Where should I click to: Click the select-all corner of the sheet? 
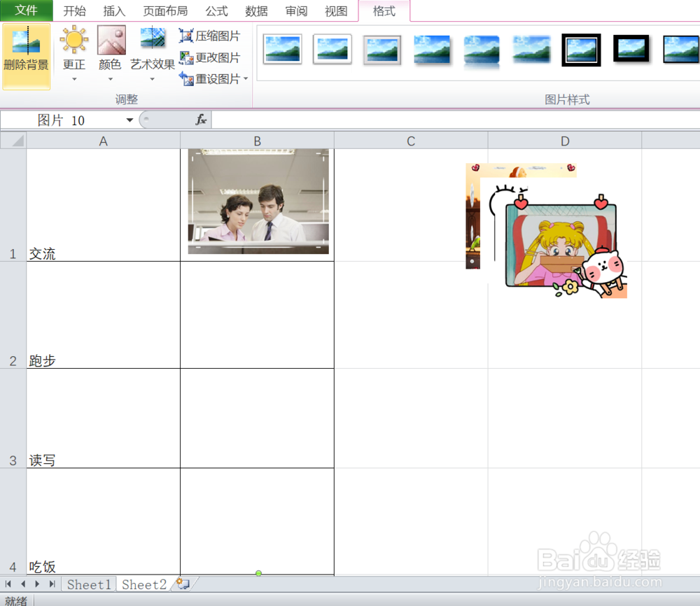click(x=13, y=141)
